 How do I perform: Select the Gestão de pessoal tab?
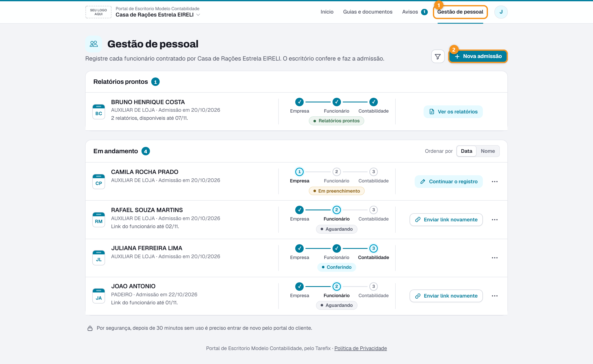coord(460,12)
